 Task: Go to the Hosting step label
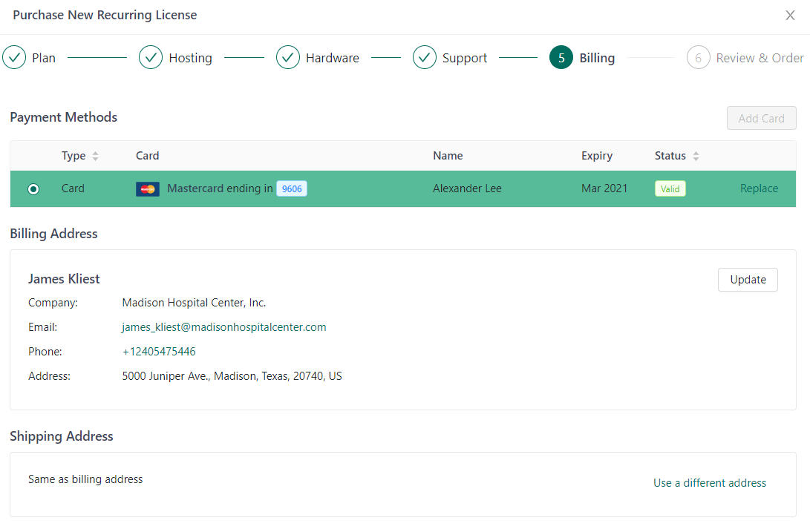point(190,58)
